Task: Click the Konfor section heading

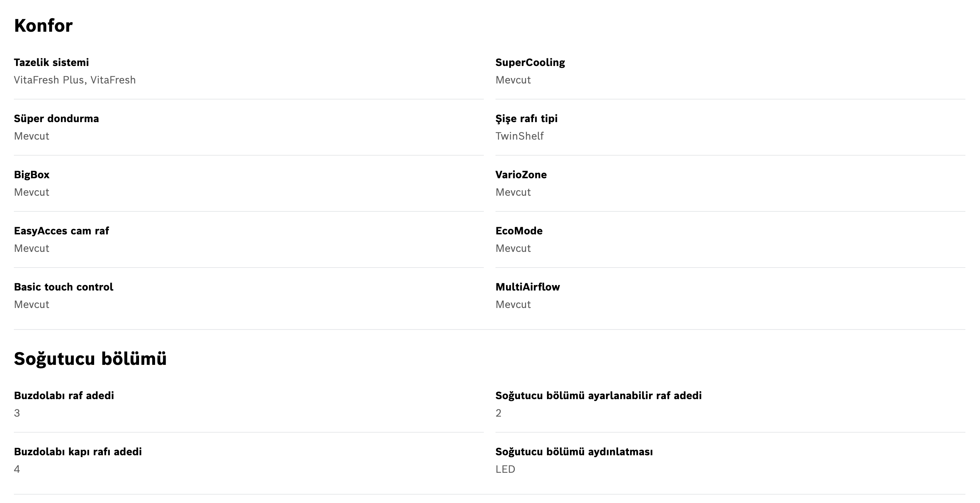Action: pyautogui.click(x=43, y=26)
